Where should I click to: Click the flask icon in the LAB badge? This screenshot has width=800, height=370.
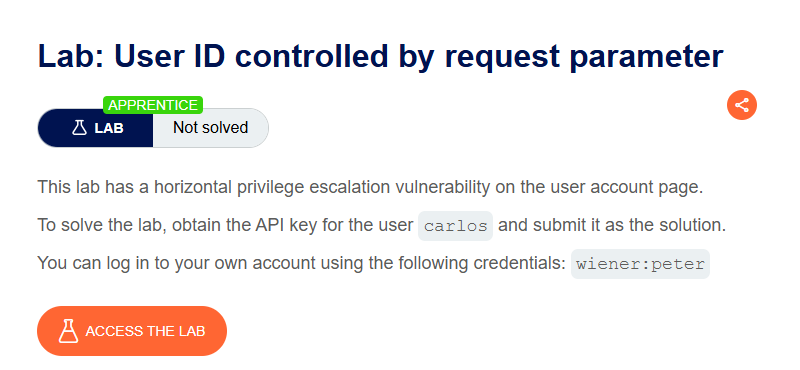pos(79,128)
